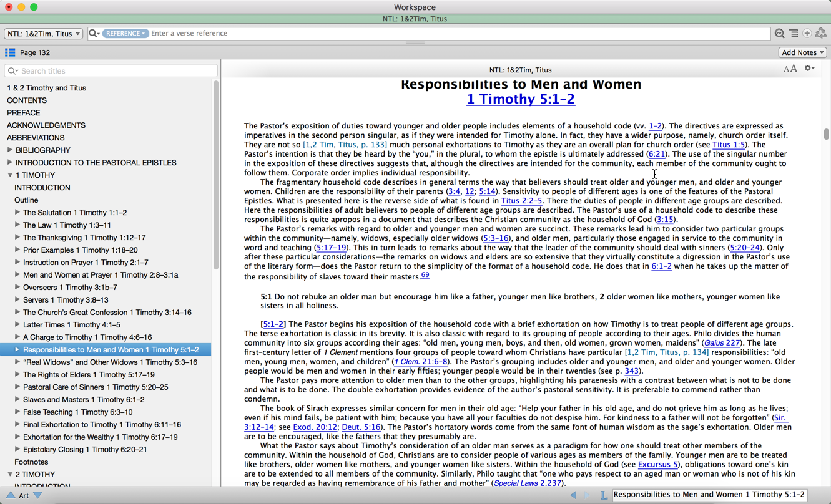
Task: Follow the 1 Clem. 21:6–8 link
Action: pyautogui.click(x=420, y=362)
